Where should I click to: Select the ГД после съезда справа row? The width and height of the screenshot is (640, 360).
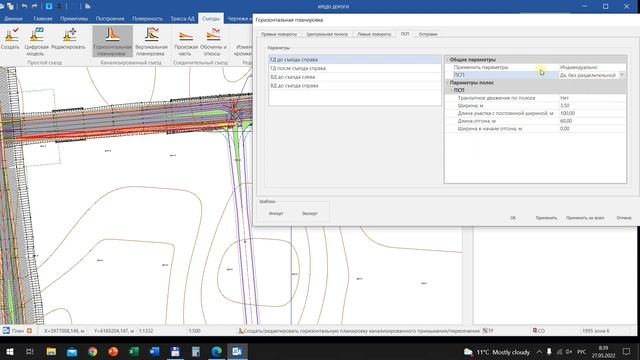coord(355,68)
